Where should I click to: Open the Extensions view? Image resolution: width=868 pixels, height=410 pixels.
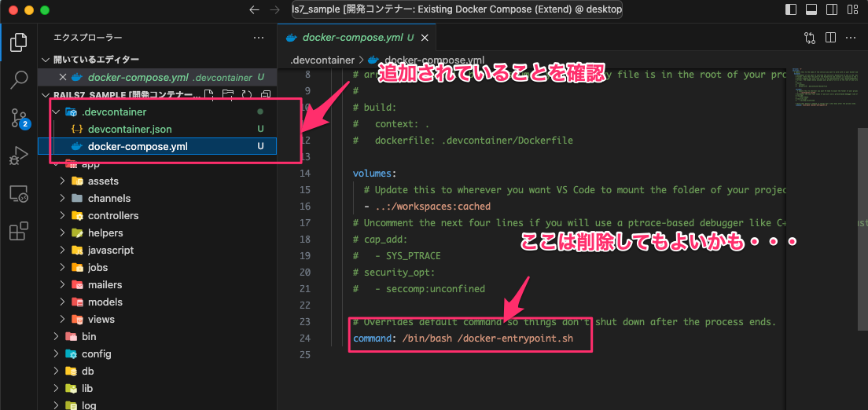[18, 231]
